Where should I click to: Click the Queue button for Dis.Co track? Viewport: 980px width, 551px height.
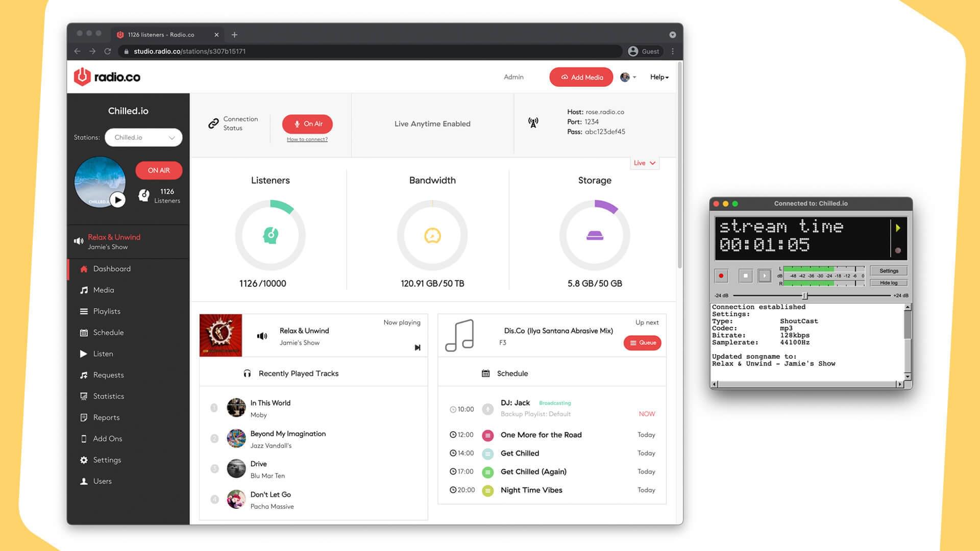[641, 342]
